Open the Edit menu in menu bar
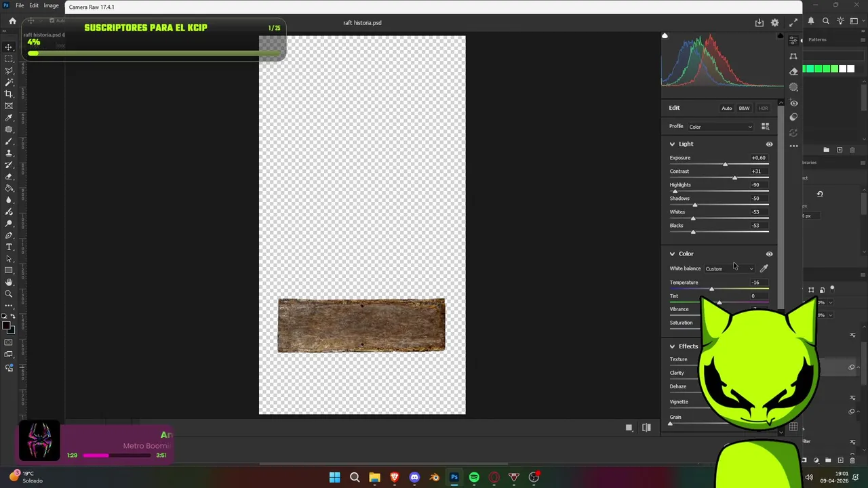Screen dimensions: 868x488 click(x=34, y=5)
